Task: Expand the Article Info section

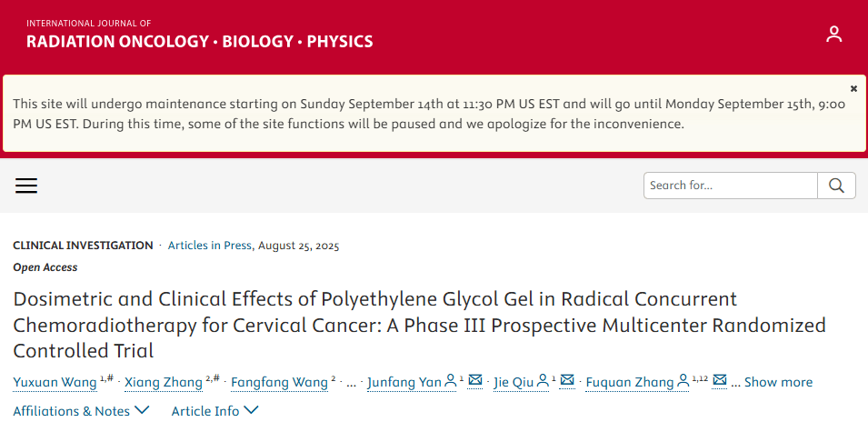Action: click(215, 411)
